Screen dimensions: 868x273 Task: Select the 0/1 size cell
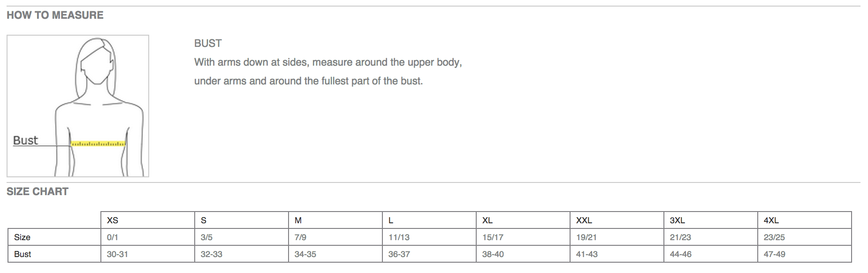pyautogui.click(x=113, y=237)
